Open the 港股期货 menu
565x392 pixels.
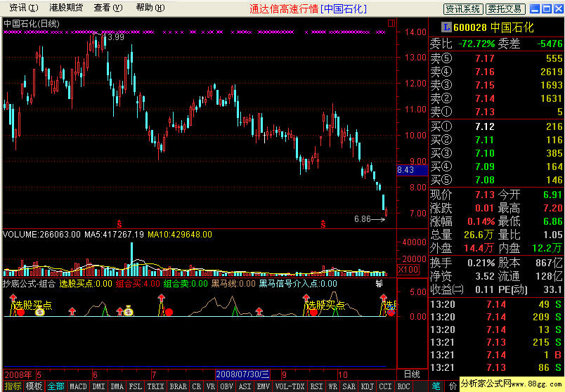(66, 8)
